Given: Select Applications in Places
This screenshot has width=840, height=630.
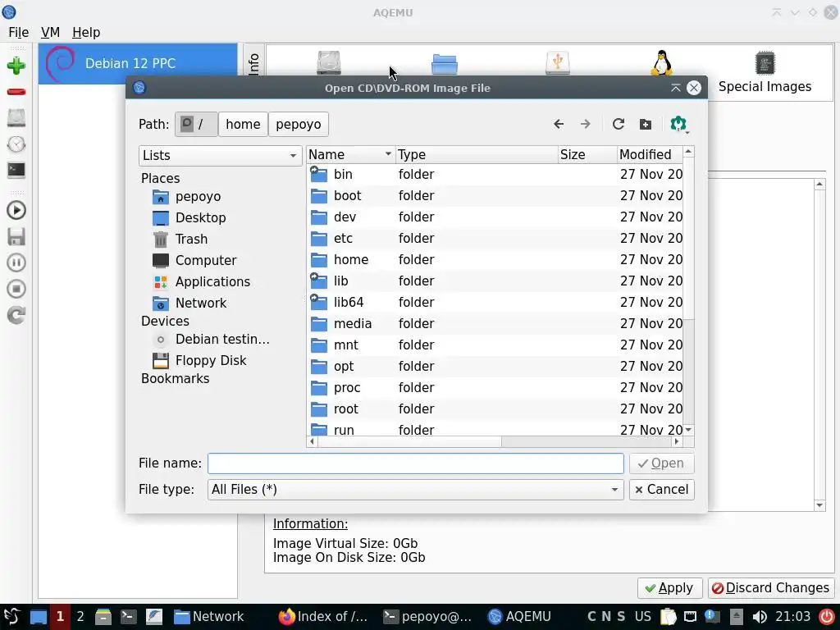Looking at the screenshot, I should [x=212, y=282].
